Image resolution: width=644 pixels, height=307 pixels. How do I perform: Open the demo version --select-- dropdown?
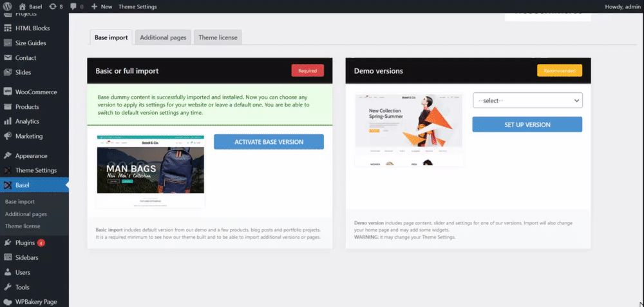coord(527,101)
